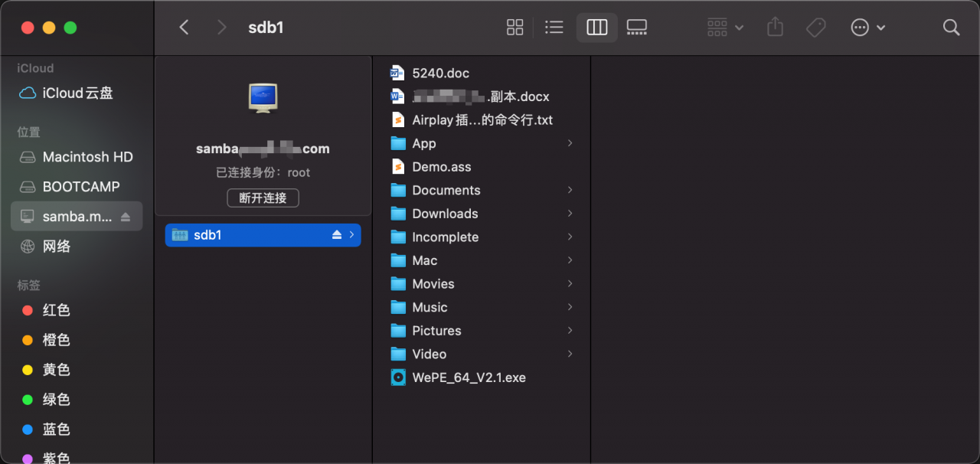This screenshot has height=464, width=980.
Task: Filter by the 红色 tag
Action: click(77, 310)
